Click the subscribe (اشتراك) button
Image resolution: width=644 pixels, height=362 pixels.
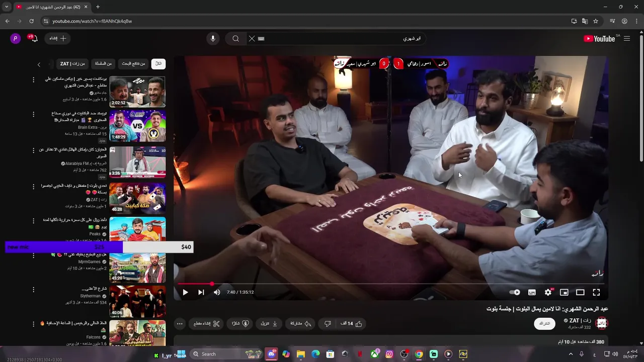coord(545,323)
